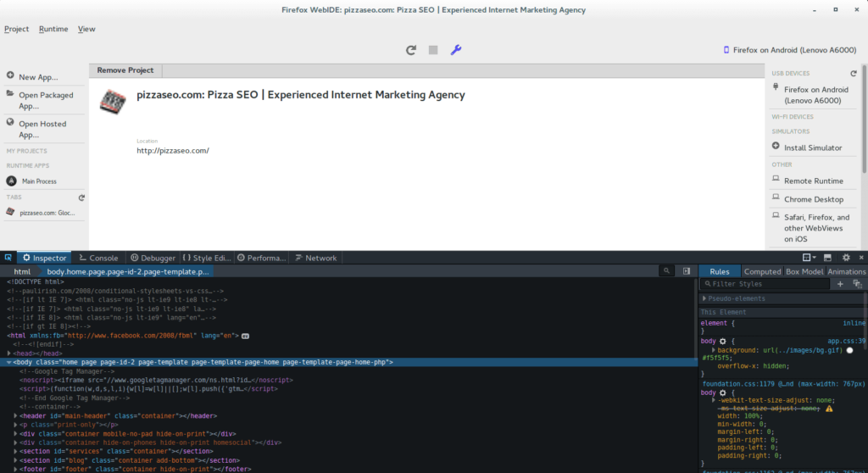Click the pizzaseo project thumbnail icon
The width and height of the screenshot is (868, 473).
click(x=113, y=102)
